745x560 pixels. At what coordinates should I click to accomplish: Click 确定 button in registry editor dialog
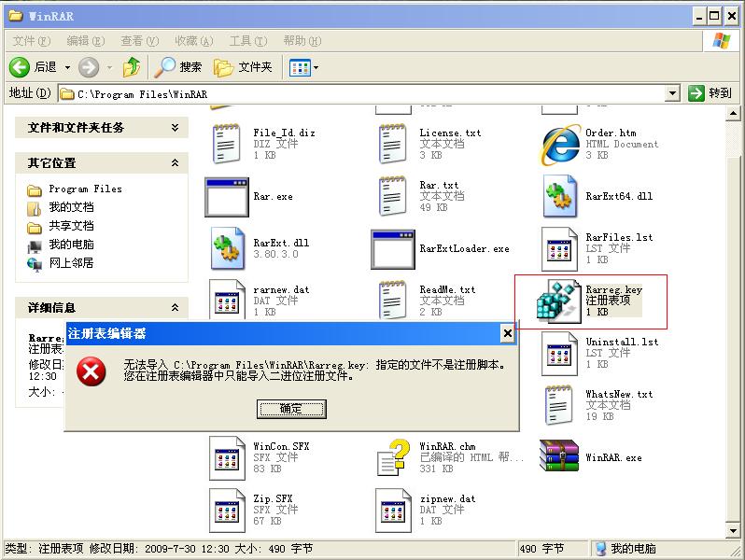pos(291,409)
